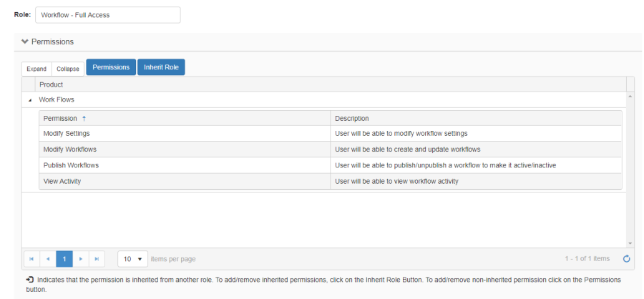Go to previous page in pager
The width and height of the screenshot is (644, 299).
coord(48,258)
